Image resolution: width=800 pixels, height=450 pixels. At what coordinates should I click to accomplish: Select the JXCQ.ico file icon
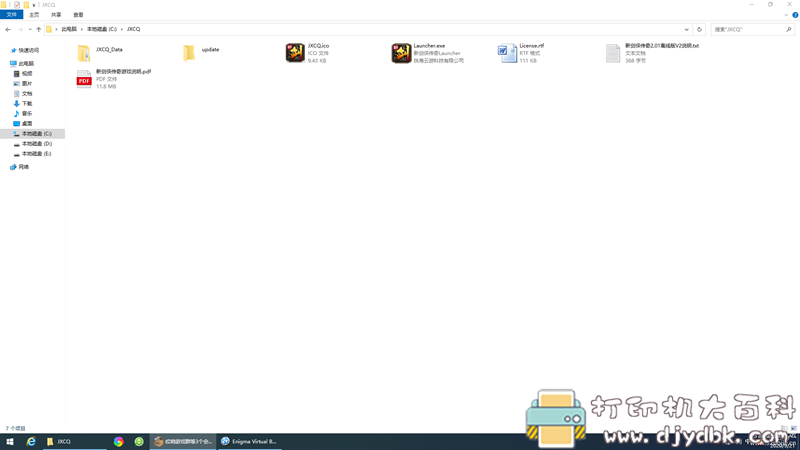click(295, 53)
